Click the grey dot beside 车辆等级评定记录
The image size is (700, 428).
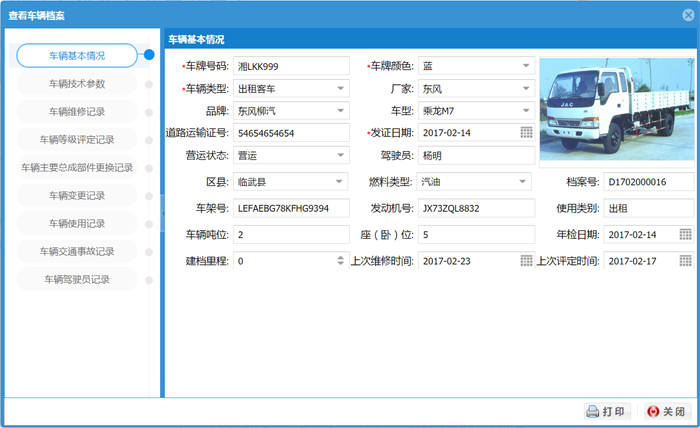[x=149, y=141]
